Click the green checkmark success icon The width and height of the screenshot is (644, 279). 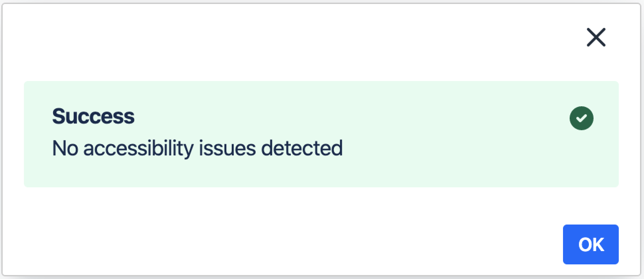point(581,118)
